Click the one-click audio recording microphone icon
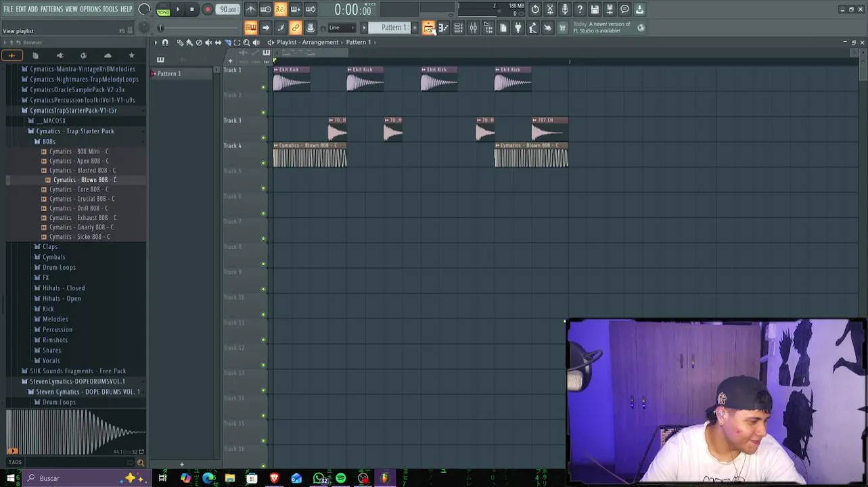The height and width of the screenshot is (487, 868). (x=565, y=9)
